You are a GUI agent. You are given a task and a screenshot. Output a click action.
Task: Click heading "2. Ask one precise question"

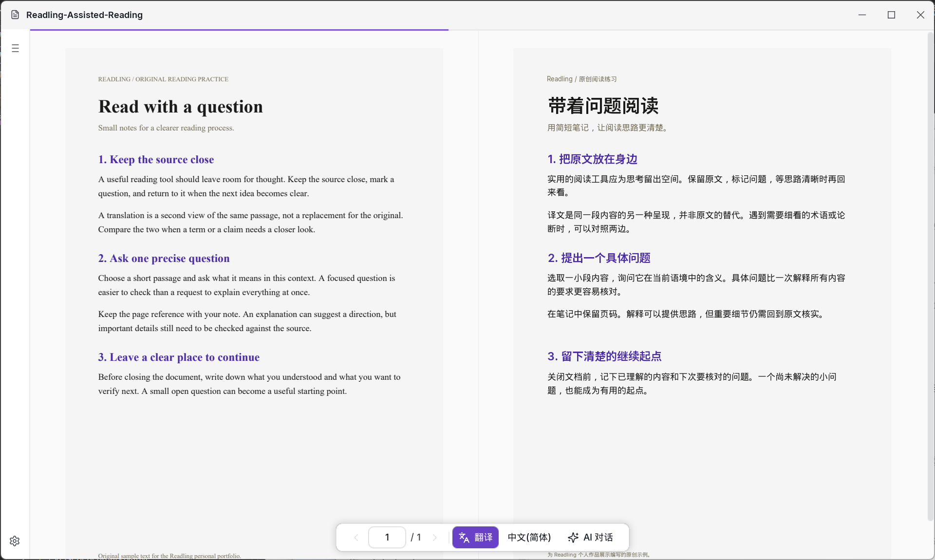[x=164, y=259]
